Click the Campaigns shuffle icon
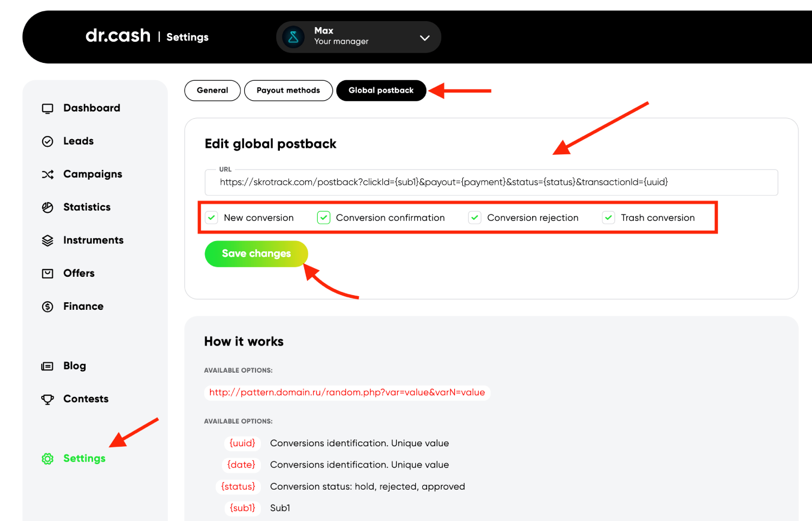The height and width of the screenshot is (521, 812). (48, 174)
